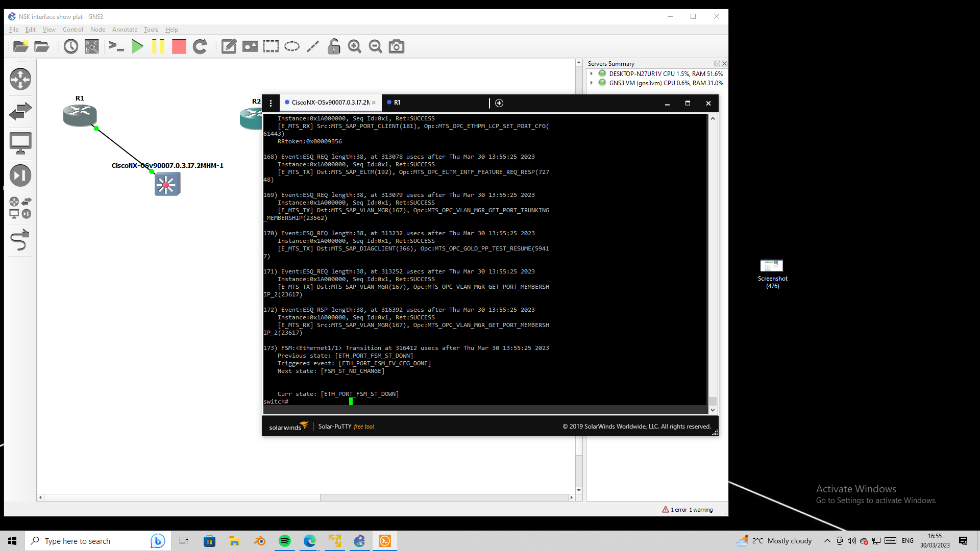This screenshot has width=980, height=551.
Task: Switch to the R1 console tab
Action: pos(397,103)
